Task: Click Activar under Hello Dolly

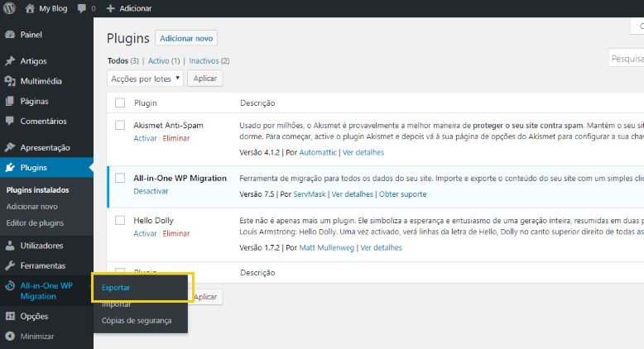Action: [x=145, y=233]
